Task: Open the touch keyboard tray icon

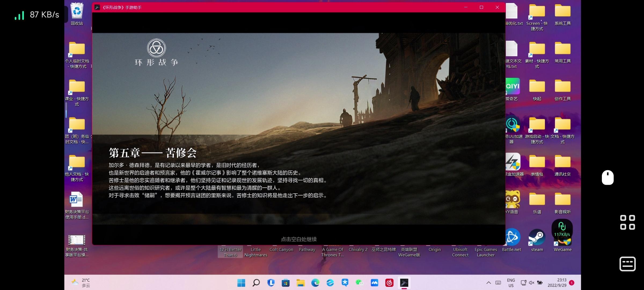Action: [498, 282]
